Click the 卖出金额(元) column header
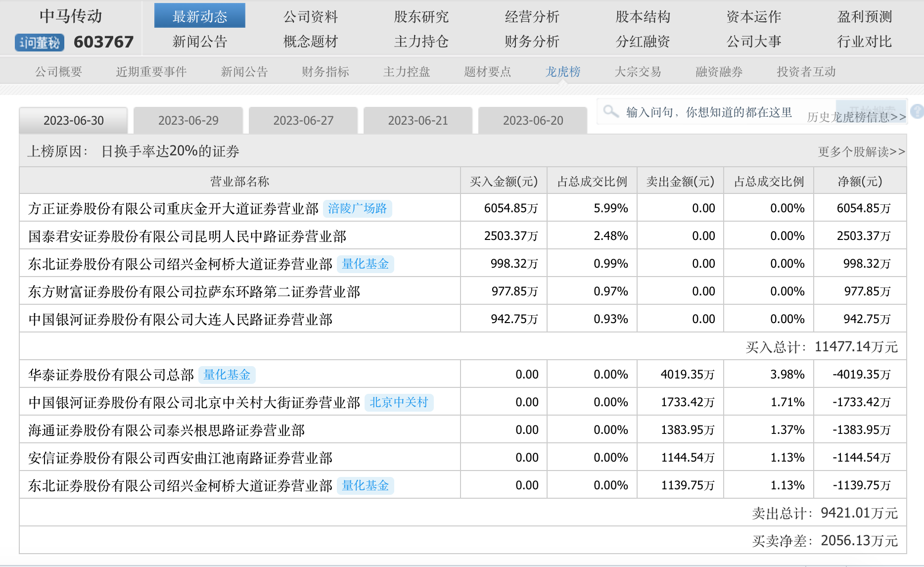 680,181
